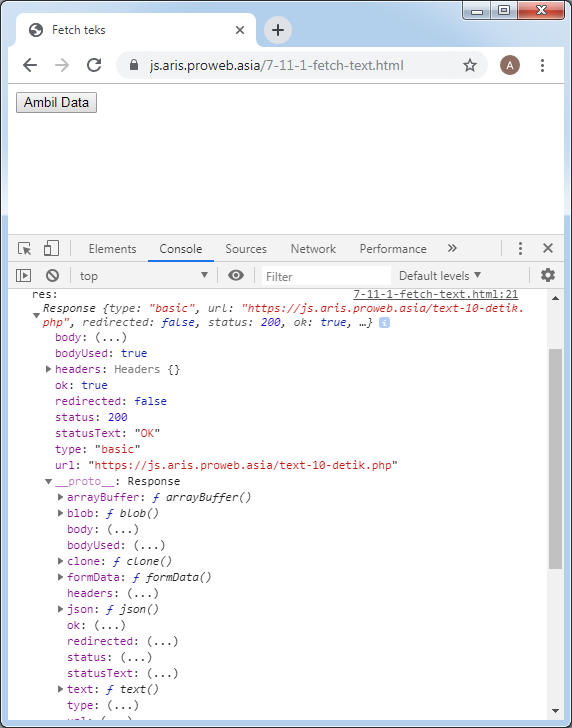Clear console with the block icon
Image resolution: width=572 pixels, height=728 pixels.
pos(52,276)
